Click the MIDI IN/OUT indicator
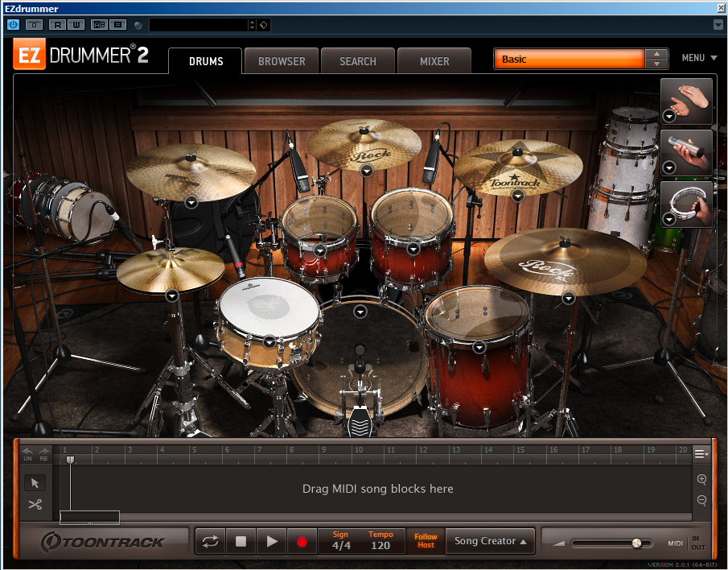The image size is (728, 570). pyautogui.click(x=687, y=543)
